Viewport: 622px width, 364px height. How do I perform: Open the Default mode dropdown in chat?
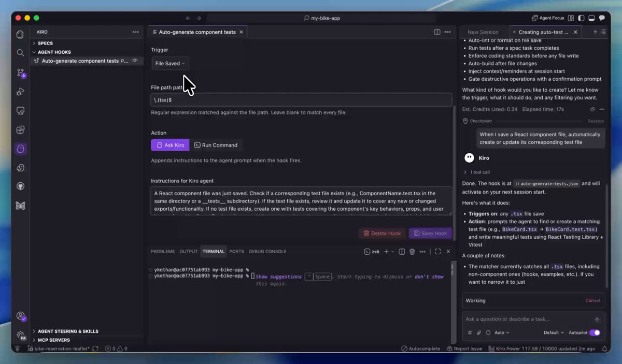pos(554,333)
